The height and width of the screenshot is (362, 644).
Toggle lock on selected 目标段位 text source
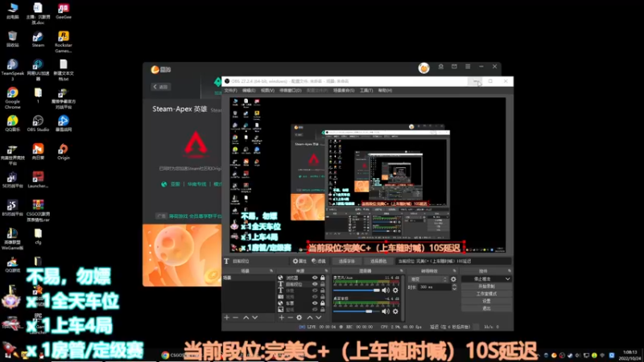point(323,284)
